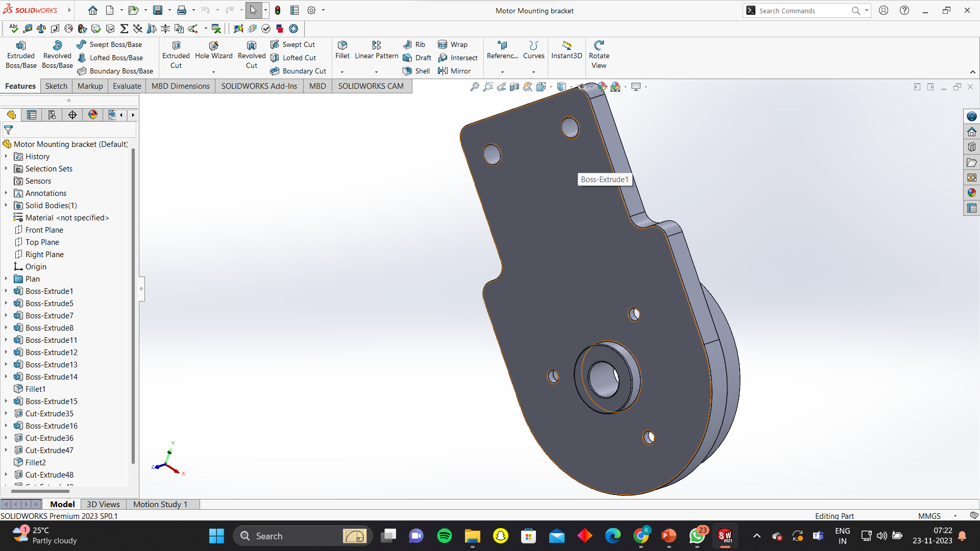Open Appearances in right task pane
This screenshot has height=551, width=980.
[971, 193]
